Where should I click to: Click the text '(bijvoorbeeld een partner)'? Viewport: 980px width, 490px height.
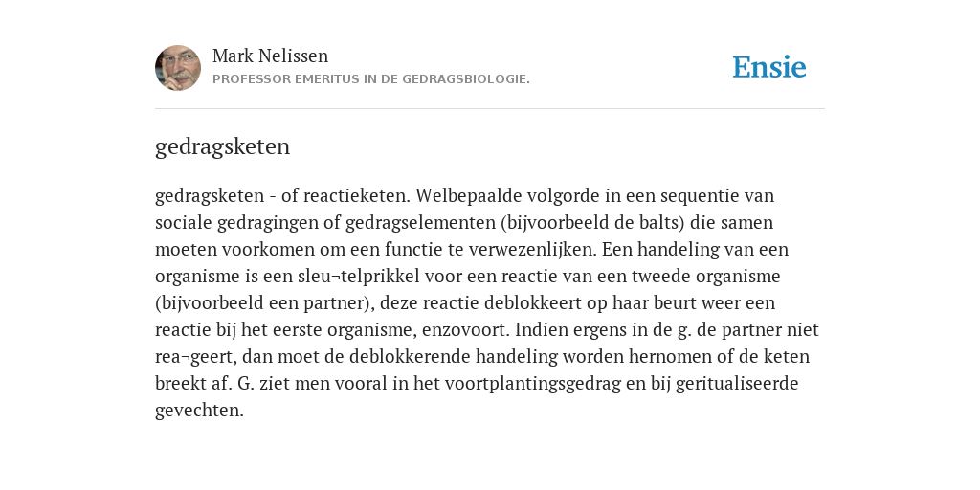pos(265,303)
